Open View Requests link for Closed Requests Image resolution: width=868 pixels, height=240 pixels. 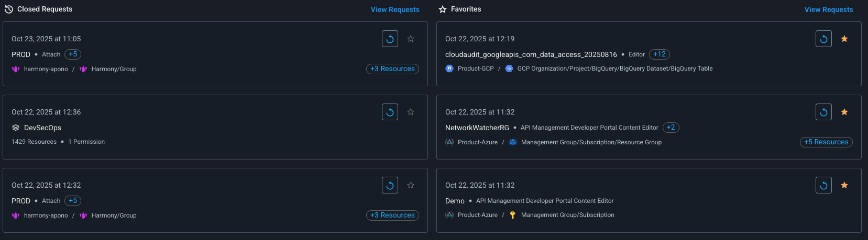coord(395,9)
